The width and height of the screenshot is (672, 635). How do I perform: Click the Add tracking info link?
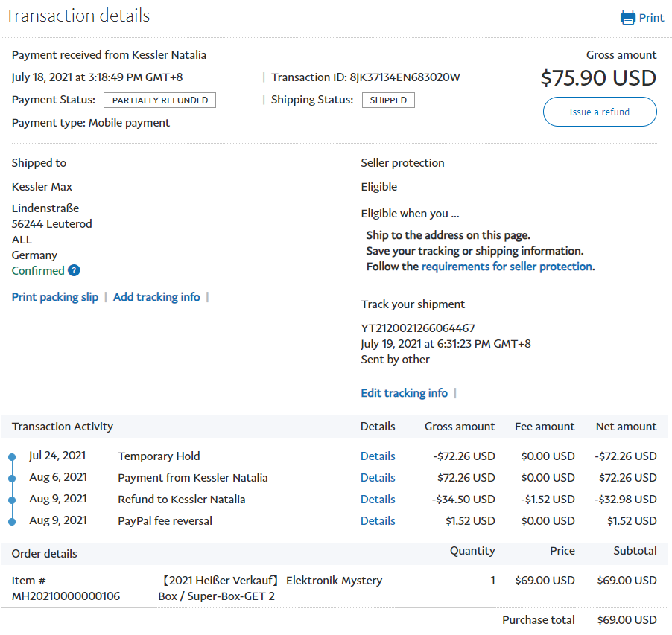pyautogui.click(x=156, y=297)
